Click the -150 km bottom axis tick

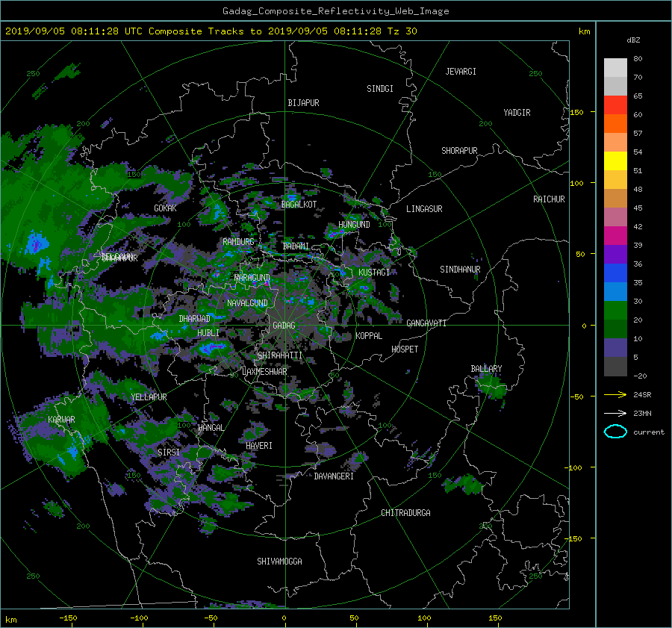coord(68,618)
